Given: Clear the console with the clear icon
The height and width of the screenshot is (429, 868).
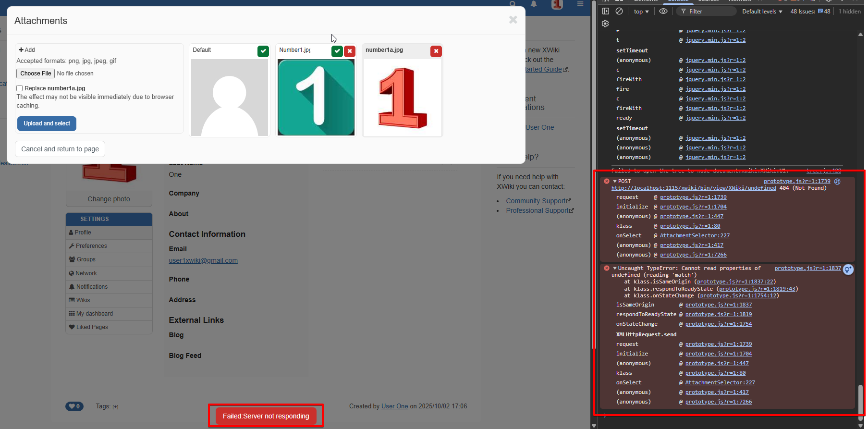Looking at the screenshot, I should pyautogui.click(x=619, y=11).
